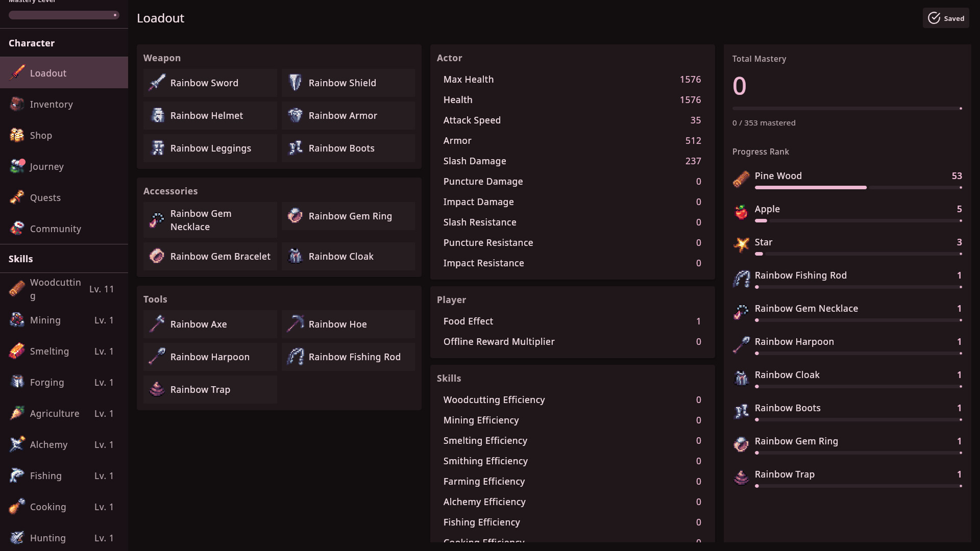Click the equipped Rainbow Sword weapon
The width and height of the screenshot is (980, 551).
209,83
